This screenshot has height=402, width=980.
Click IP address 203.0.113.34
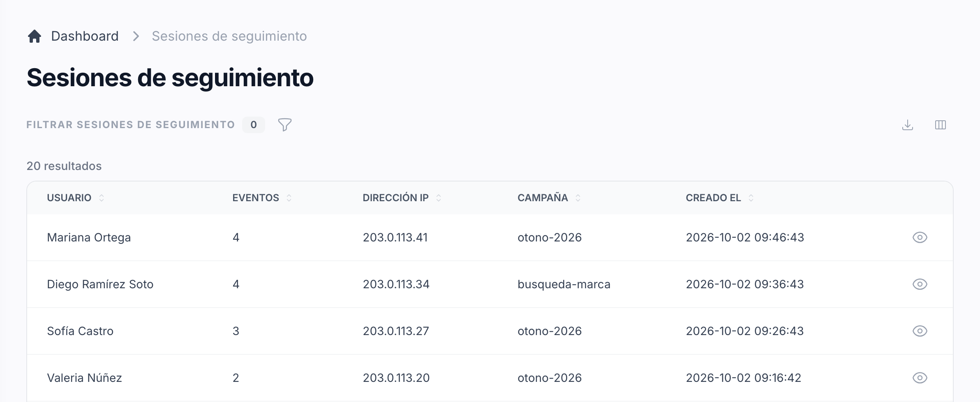[x=396, y=284]
